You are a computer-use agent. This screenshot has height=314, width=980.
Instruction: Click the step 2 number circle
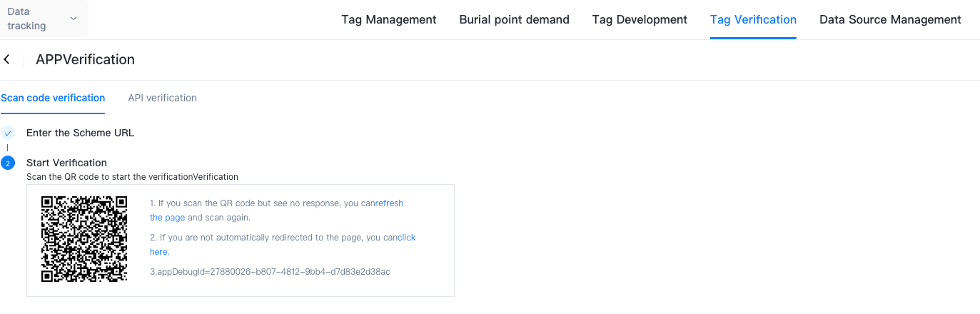click(x=8, y=163)
